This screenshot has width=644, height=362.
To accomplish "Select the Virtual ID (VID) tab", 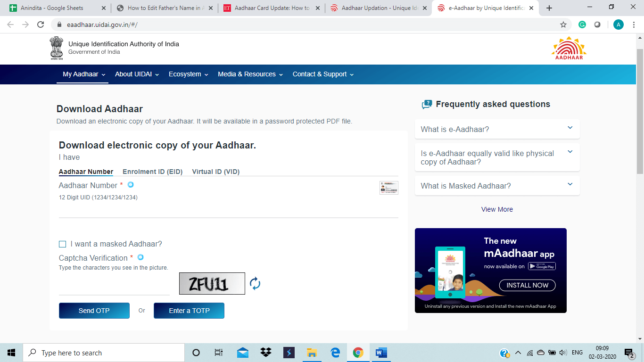I will coord(215,172).
